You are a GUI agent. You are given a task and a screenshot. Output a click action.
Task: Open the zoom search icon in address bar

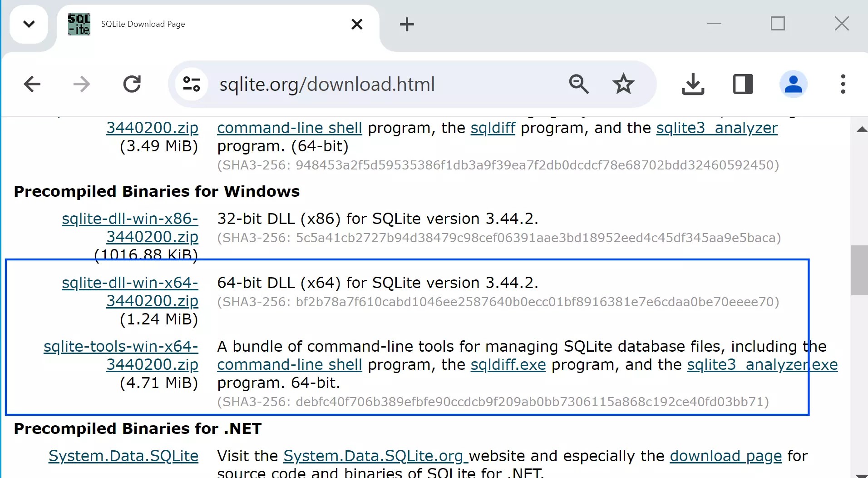click(578, 84)
